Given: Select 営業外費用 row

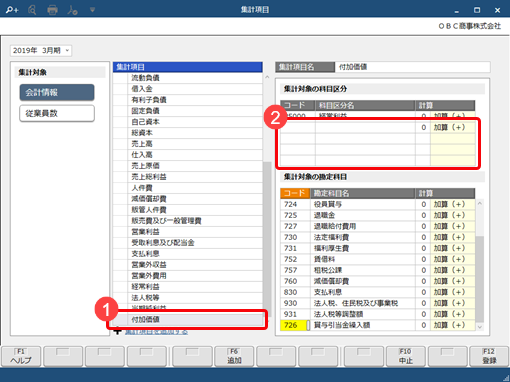Looking at the screenshot, I should [x=188, y=276].
